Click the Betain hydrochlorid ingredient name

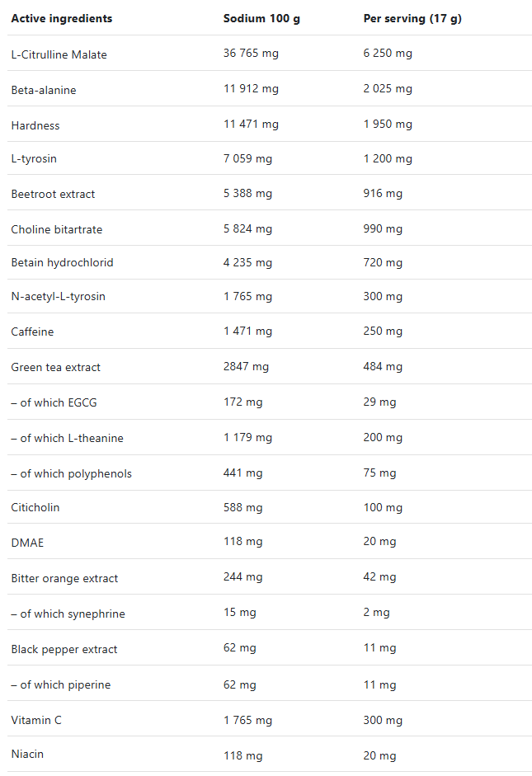62,262
